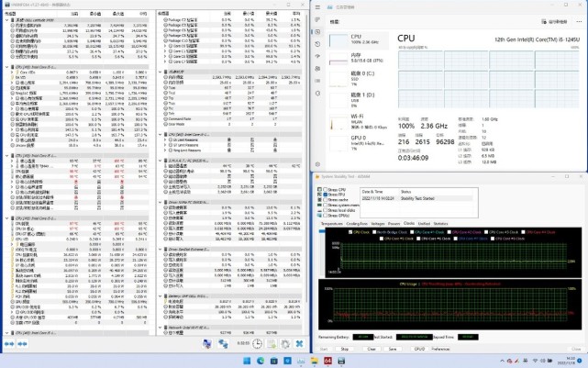Open Windows Start button on taskbar
This screenshot has height=368, width=588.
(247, 361)
